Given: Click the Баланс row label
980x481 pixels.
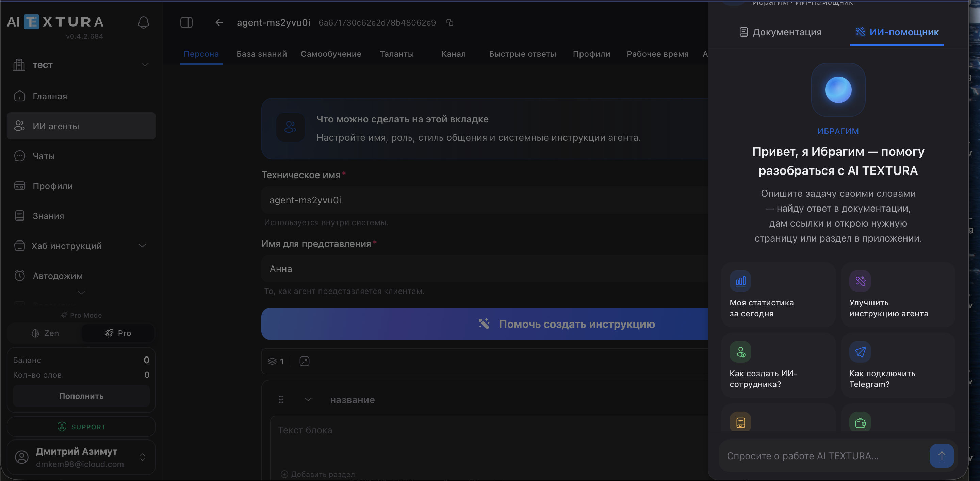Looking at the screenshot, I should (27, 360).
